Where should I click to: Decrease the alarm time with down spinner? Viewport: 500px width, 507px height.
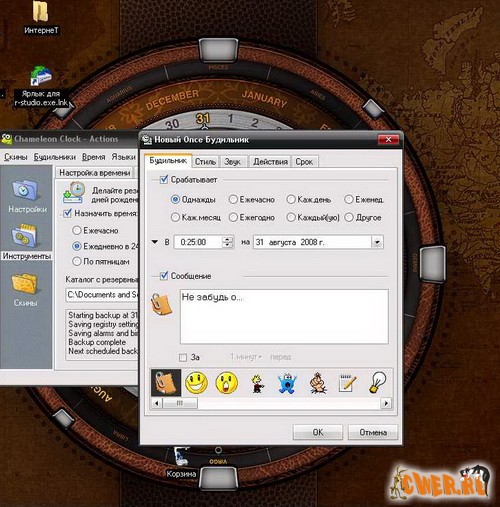click(x=227, y=245)
